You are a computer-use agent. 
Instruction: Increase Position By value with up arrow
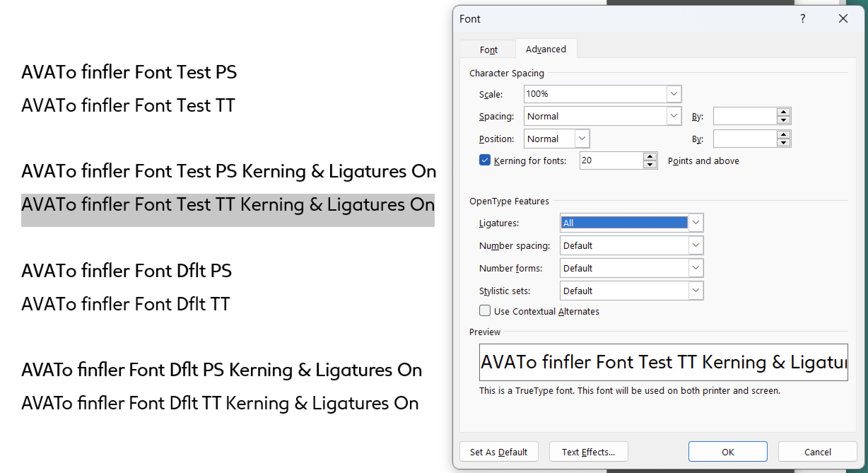click(x=784, y=135)
